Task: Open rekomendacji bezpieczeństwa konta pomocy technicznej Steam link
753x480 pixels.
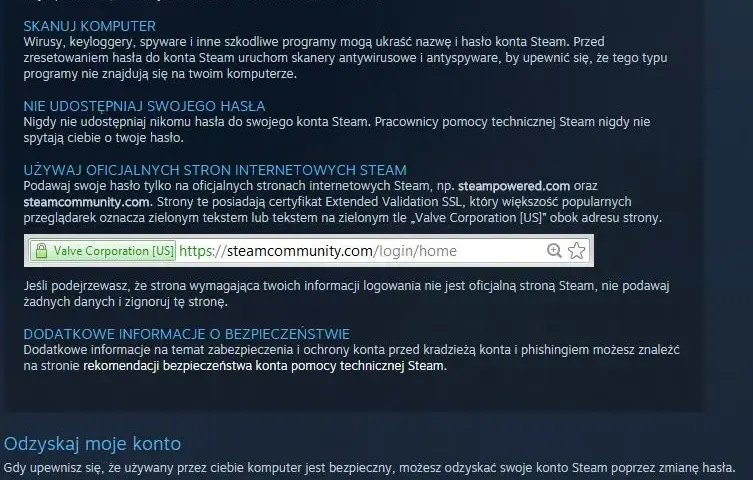Action: click(x=263, y=366)
